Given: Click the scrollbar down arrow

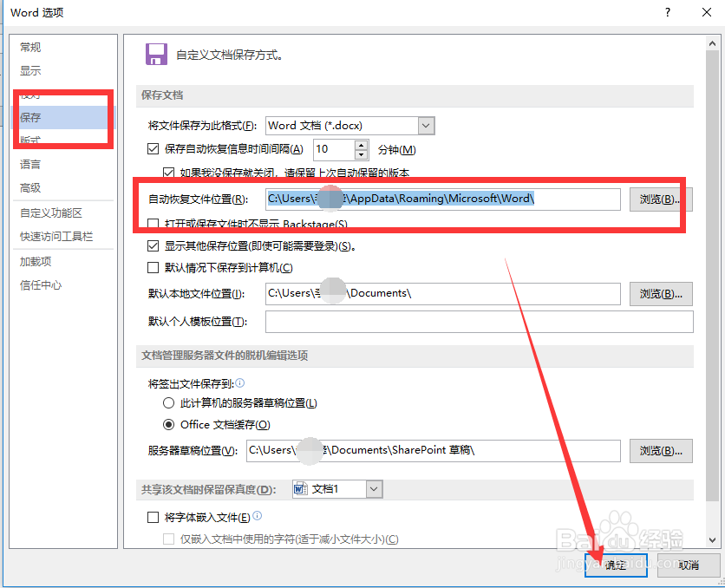Looking at the screenshot, I should point(712,539).
